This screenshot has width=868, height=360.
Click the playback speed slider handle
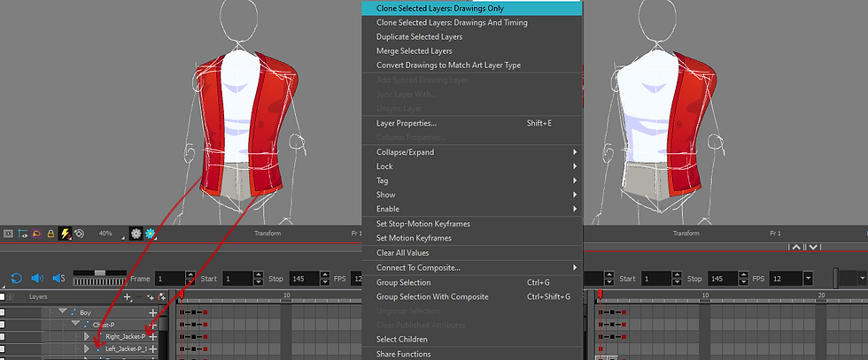(x=99, y=272)
